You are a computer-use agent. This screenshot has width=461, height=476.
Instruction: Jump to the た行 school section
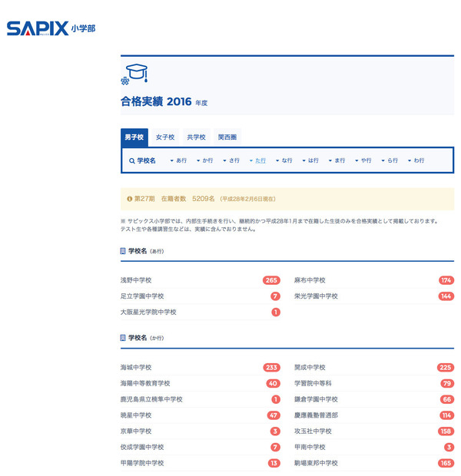(257, 160)
